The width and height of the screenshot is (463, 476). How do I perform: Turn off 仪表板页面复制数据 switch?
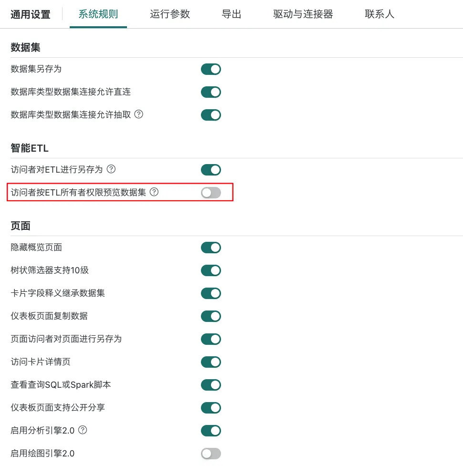210,316
